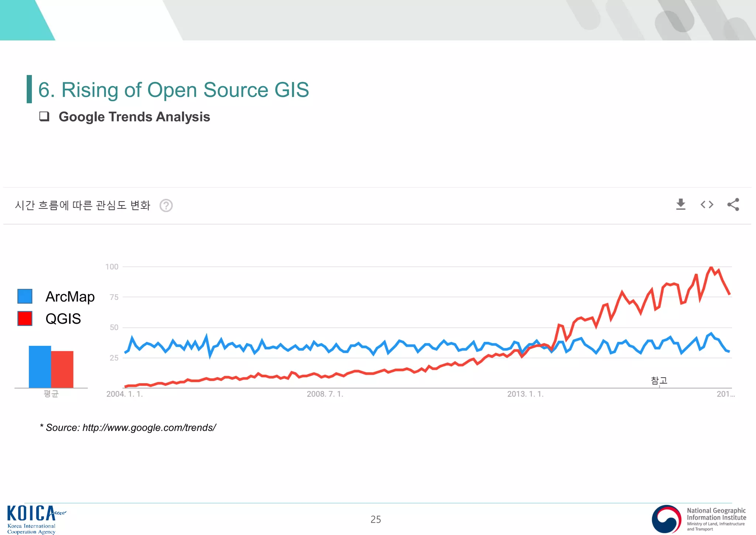
Task: Click the ArcMap legend label
Action: (70, 297)
